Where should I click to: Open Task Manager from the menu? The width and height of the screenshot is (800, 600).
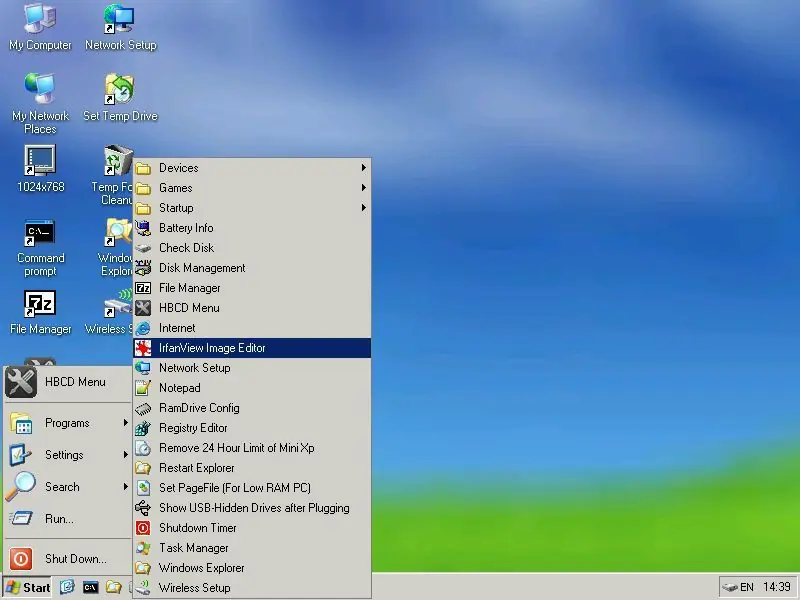pyautogui.click(x=252, y=548)
